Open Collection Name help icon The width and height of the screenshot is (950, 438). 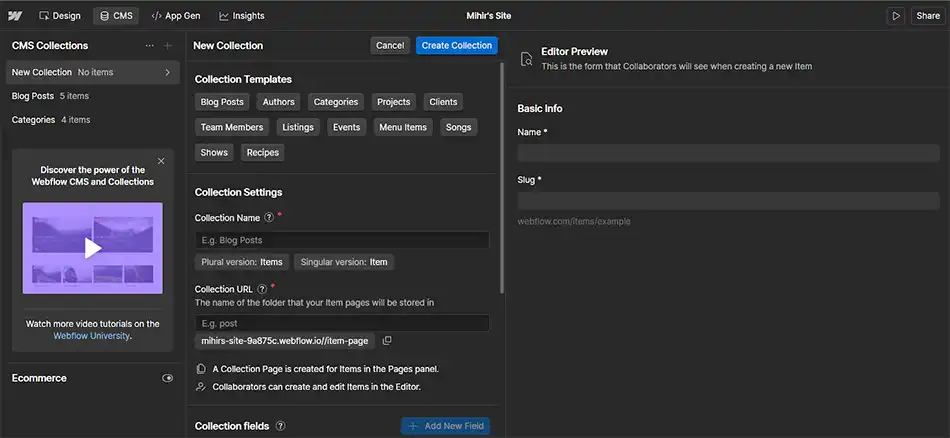click(x=269, y=217)
